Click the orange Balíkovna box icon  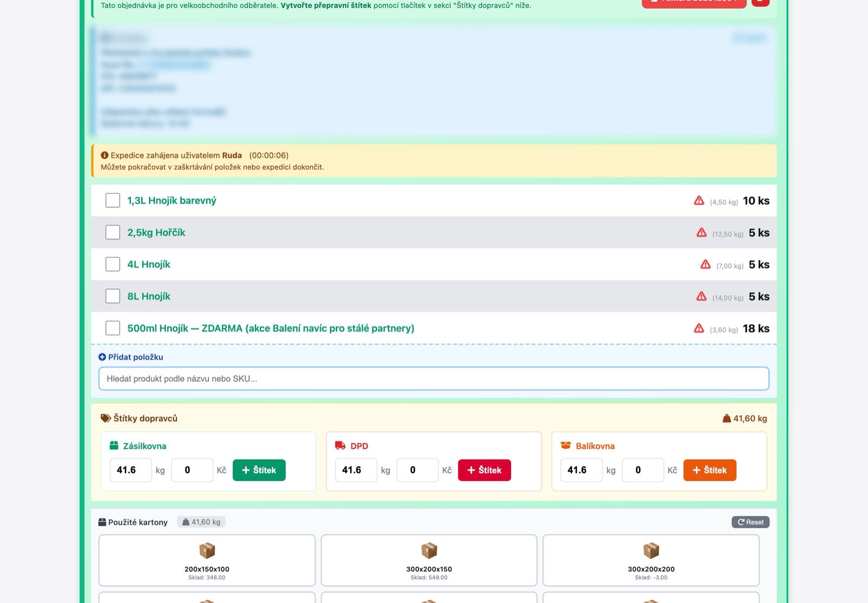[566, 446]
